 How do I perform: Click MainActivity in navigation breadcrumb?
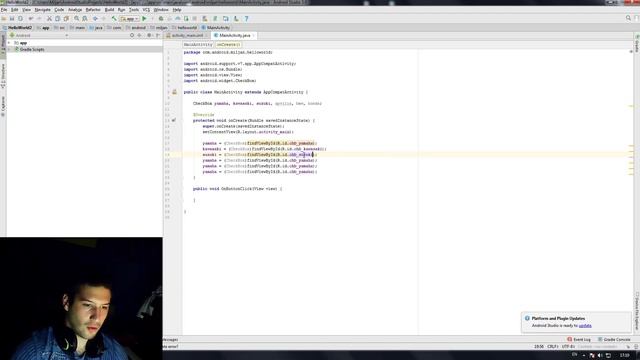[x=216, y=28]
